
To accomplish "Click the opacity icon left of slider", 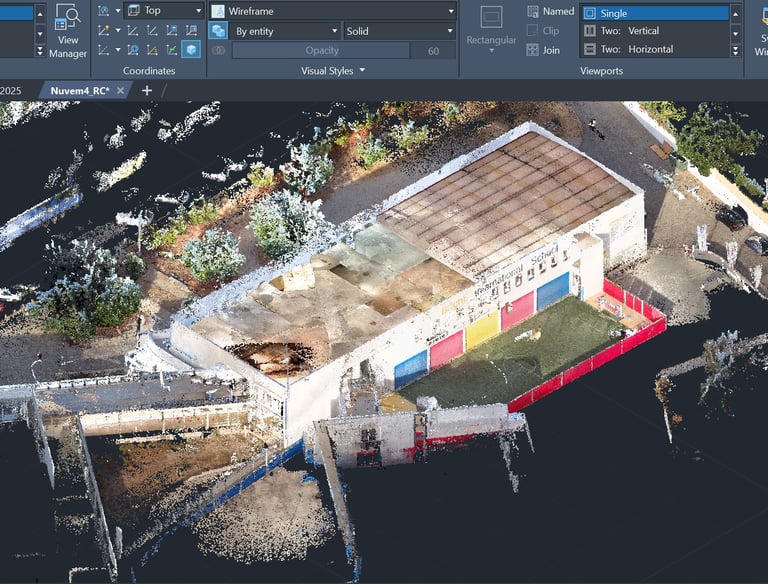I will point(218,50).
